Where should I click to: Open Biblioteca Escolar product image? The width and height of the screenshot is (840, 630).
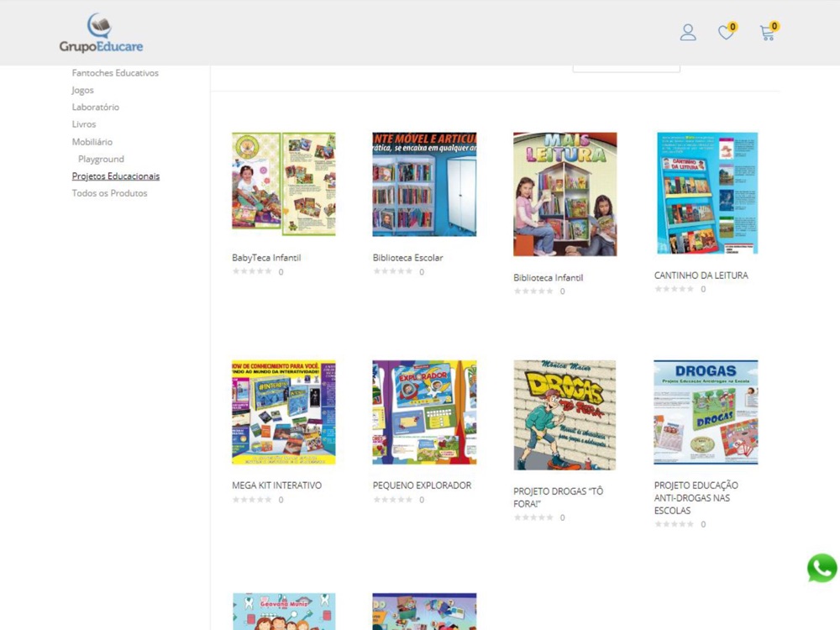click(x=424, y=184)
